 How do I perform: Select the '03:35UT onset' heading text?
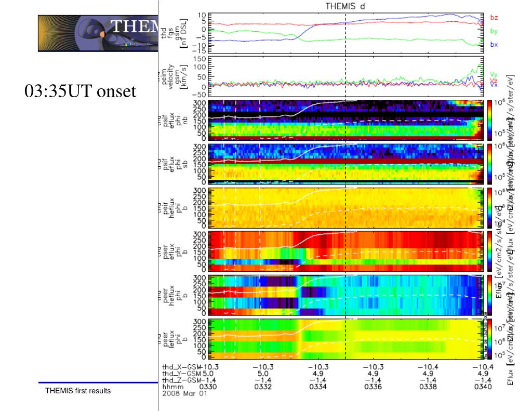[x=80, y=91]
